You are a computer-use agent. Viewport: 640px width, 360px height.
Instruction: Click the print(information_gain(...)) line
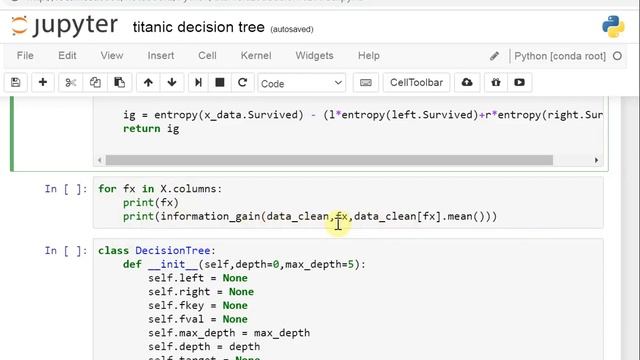310,216
